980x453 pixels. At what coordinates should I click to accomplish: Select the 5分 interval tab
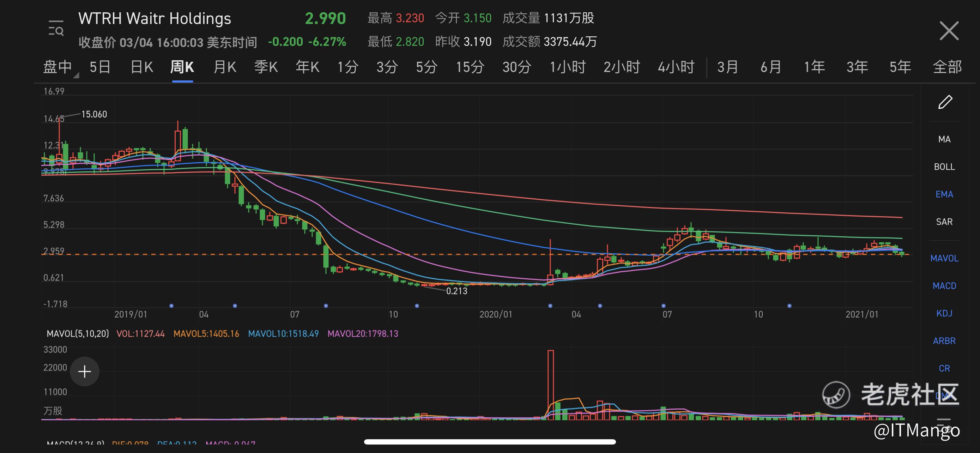pos(427,67)
